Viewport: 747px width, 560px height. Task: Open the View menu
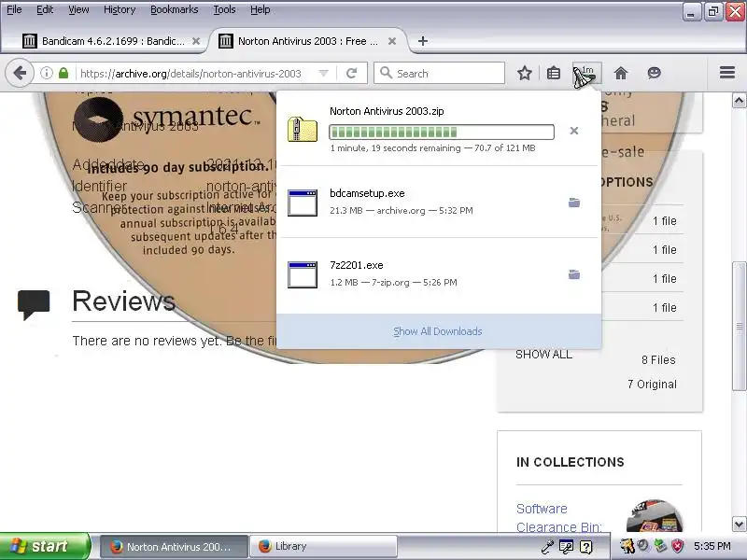[x=78, y=9]
